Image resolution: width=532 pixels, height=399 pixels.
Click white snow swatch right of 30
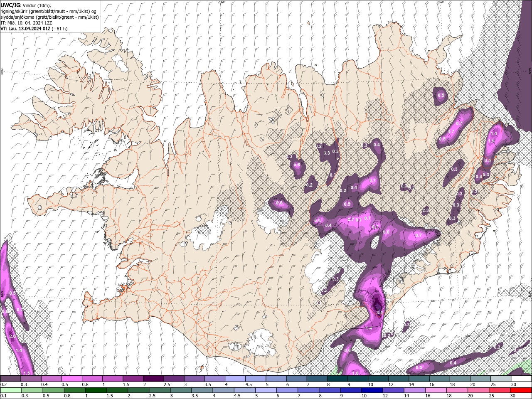tap(521, 379)
